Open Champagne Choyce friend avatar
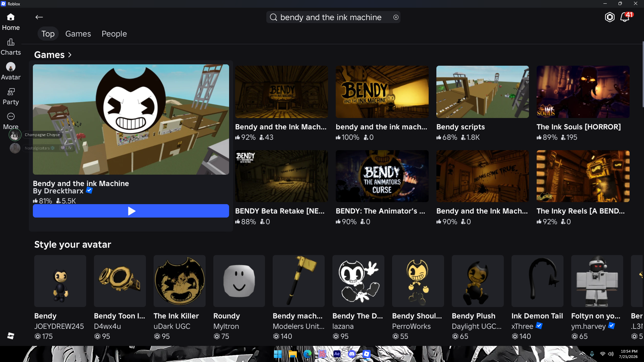Viewport: 644px width, 362px height. tap(15, 135)
